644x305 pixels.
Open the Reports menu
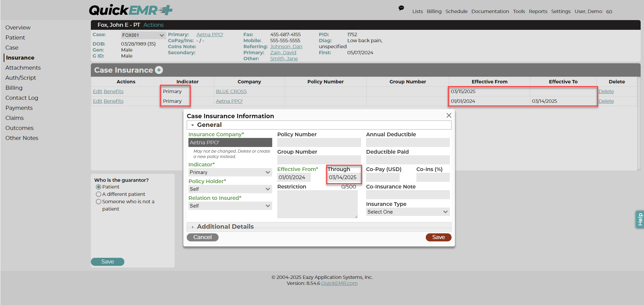tap(538, 11)
